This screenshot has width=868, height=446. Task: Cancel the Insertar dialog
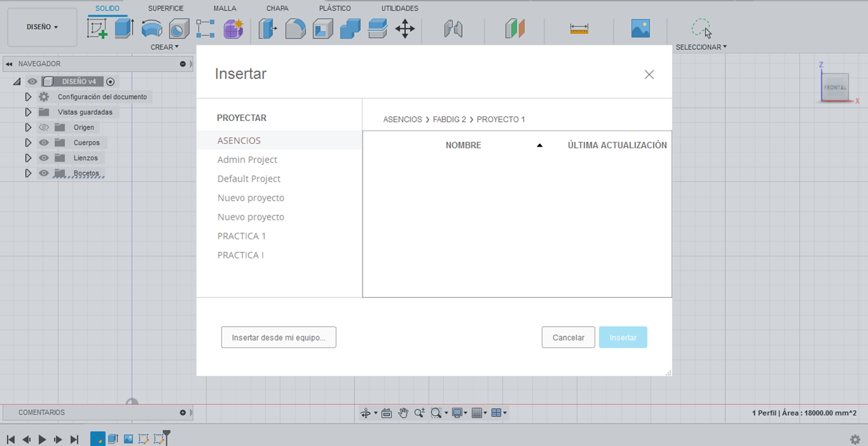click(x=568, y=337)
